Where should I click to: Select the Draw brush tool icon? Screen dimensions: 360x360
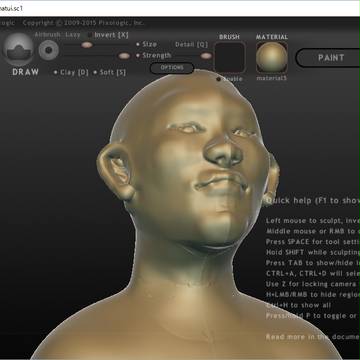tap(18, 49)
